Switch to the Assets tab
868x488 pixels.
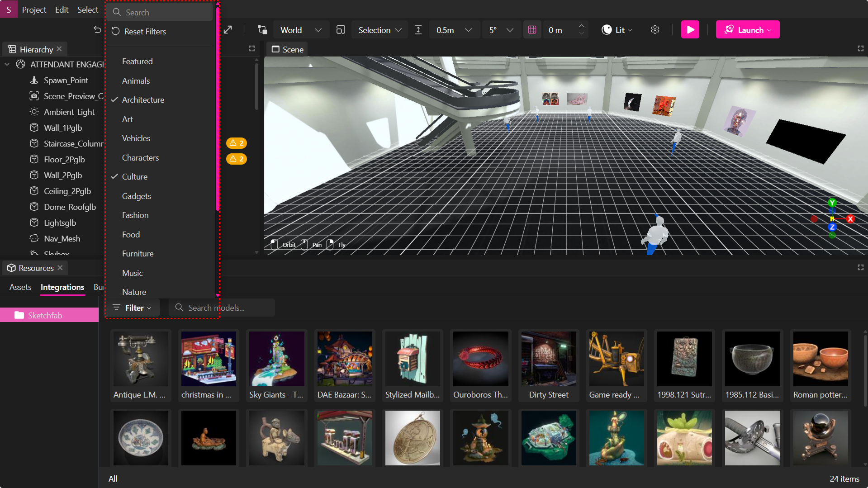coord(20,287)
